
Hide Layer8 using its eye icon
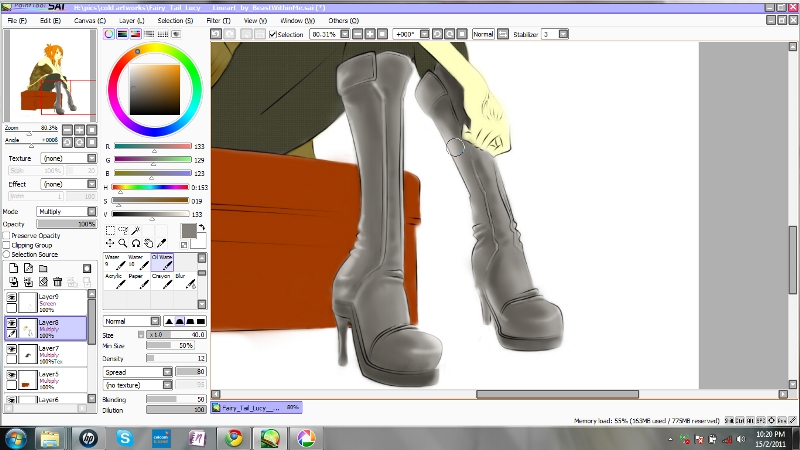pyautogui.click(x=11, y=323)
